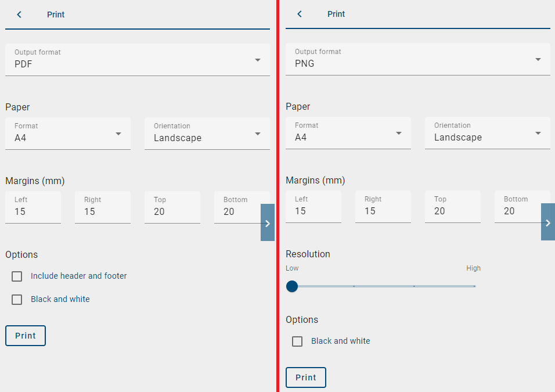Click the right-pointing chevron beside left margins row
Viewport: 555px width, 392px height.
point(267,222)
